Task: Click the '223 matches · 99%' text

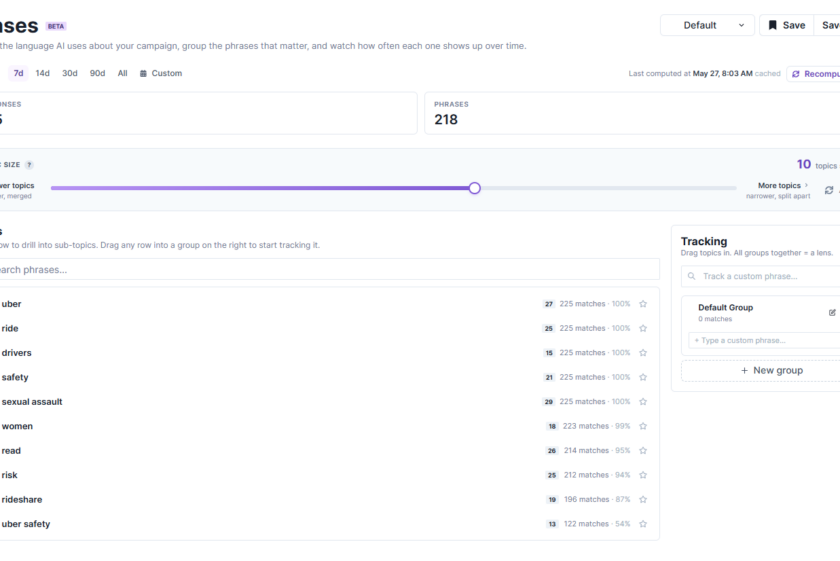Action: (x=596, y=426)
